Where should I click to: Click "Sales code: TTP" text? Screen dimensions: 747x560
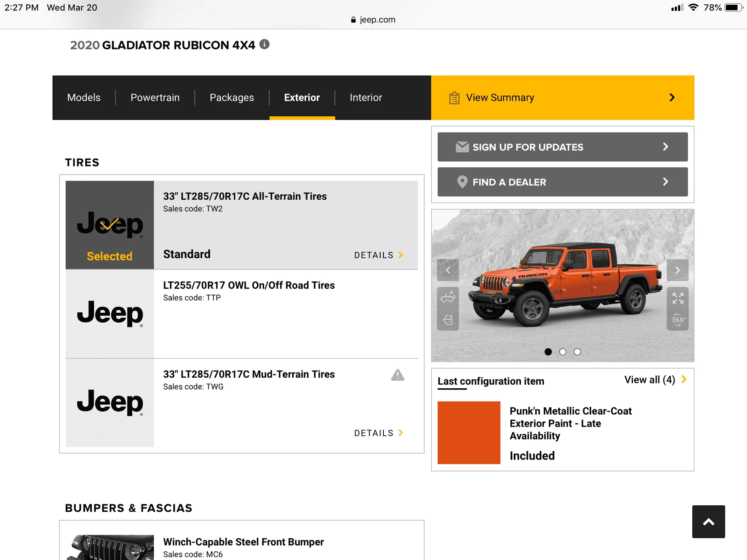[x=192, y=297]
